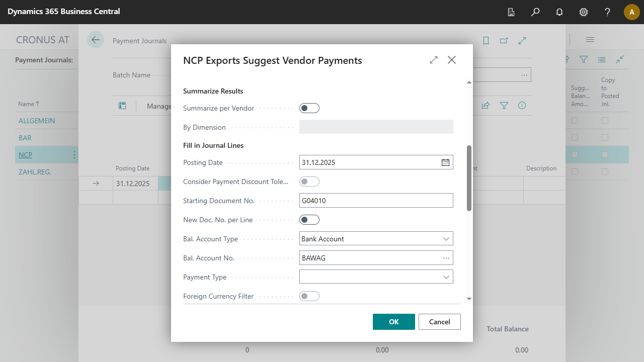Check Sugg. Balancing Amount for NCP row

pyautogui.click(x=575, y=155)
